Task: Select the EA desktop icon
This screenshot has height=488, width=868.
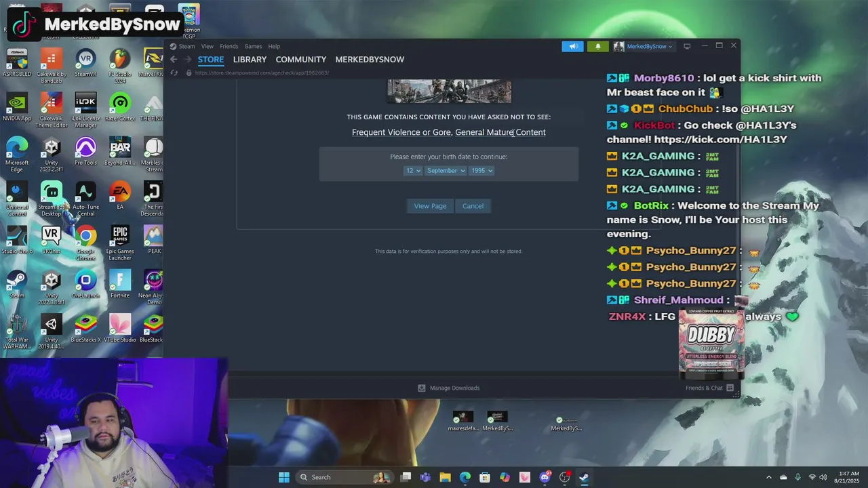Action: [120, 196]
